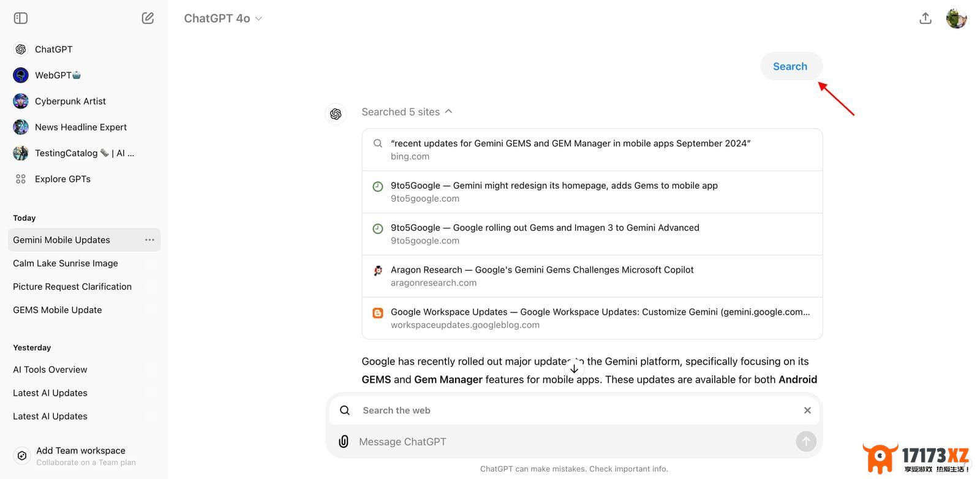980x479 pixels.
Task: Click the News Headline Expert avatar icon
Action: pyautogui.click(x=21, y=127)
